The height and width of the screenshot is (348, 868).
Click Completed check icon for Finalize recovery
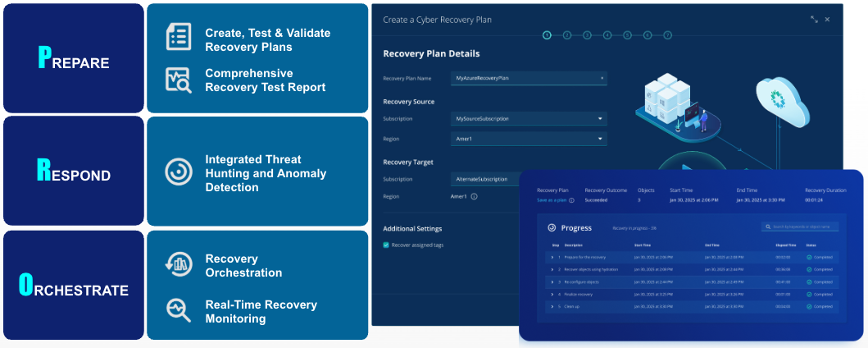click(x=809, y=295)
